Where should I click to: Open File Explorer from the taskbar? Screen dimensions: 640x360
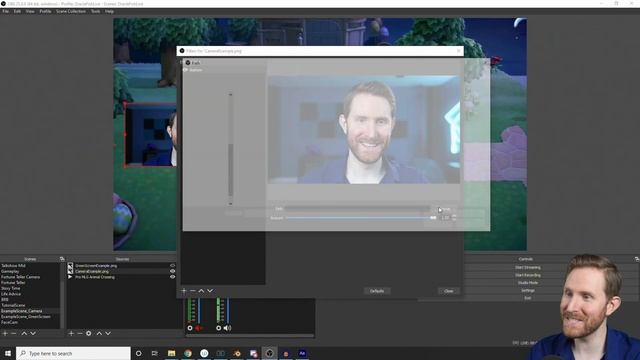click(171, 353)
